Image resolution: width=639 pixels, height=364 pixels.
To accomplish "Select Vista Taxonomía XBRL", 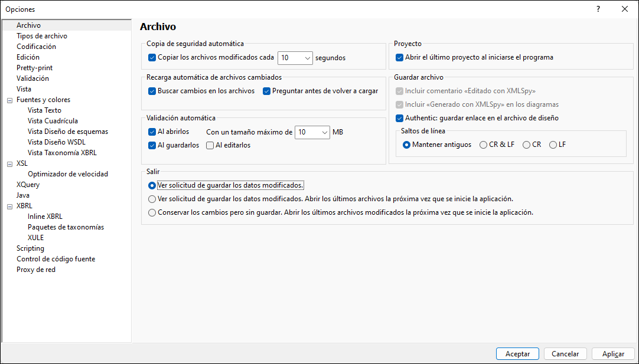I will point(63,152).
